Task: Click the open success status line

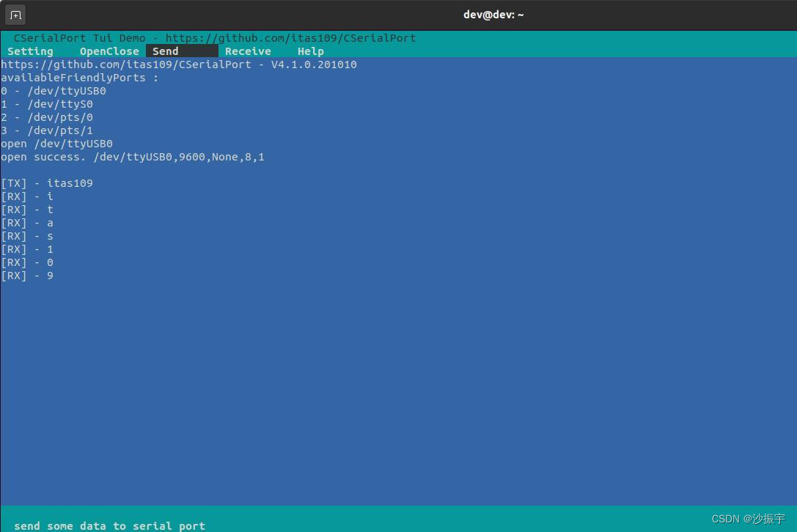Action: click(x=133, y=157)
